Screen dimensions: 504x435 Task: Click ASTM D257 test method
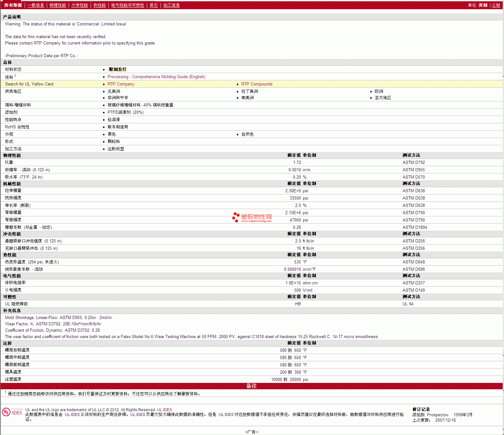(413, 283)
